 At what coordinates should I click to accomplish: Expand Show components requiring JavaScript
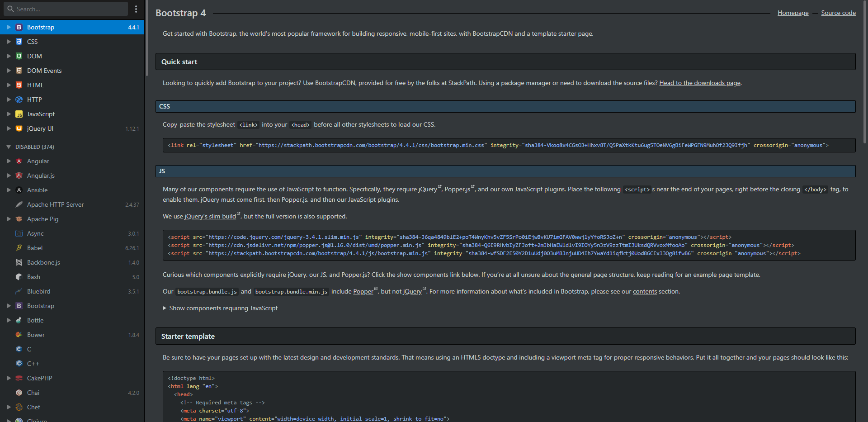(x=220, y=308)
